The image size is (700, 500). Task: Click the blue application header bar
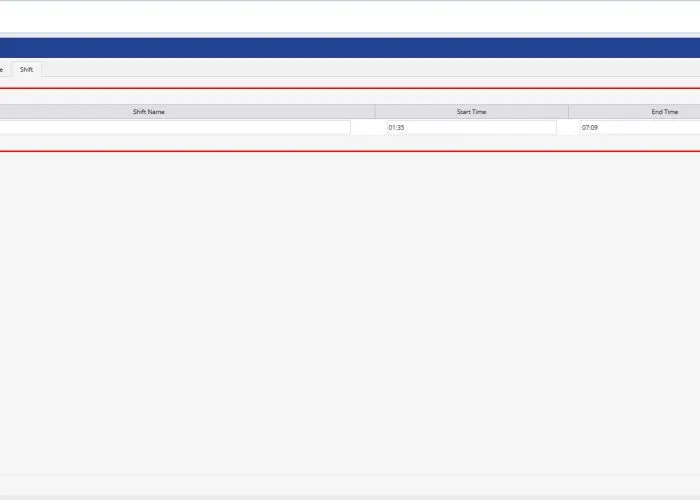[350, 47]
